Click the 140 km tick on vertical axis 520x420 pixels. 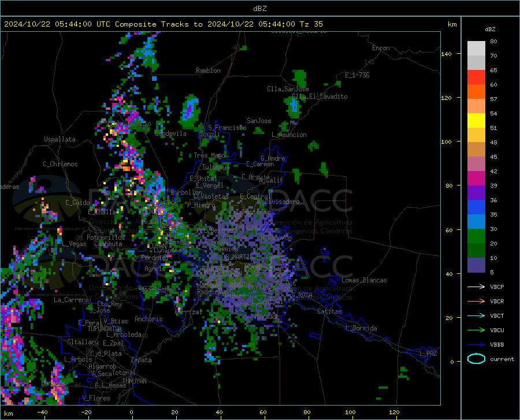[x=447, y=54]
